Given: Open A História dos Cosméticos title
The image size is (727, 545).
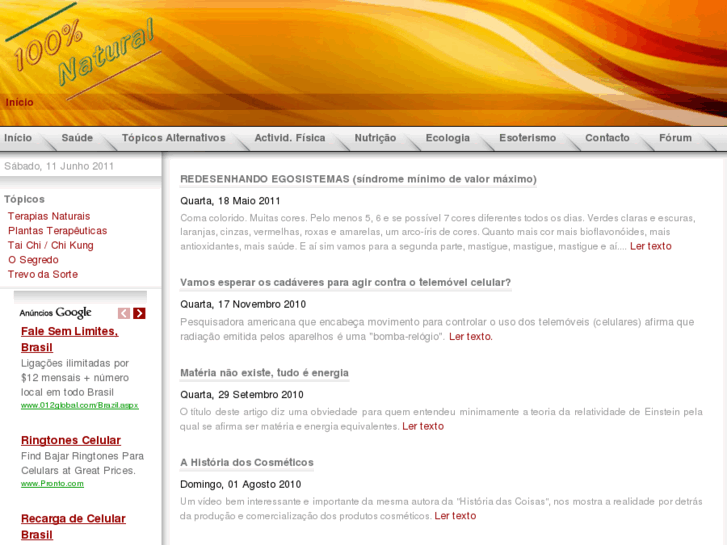Looking at the screenshot, I should pyautogui.click(x=247, y=462).
